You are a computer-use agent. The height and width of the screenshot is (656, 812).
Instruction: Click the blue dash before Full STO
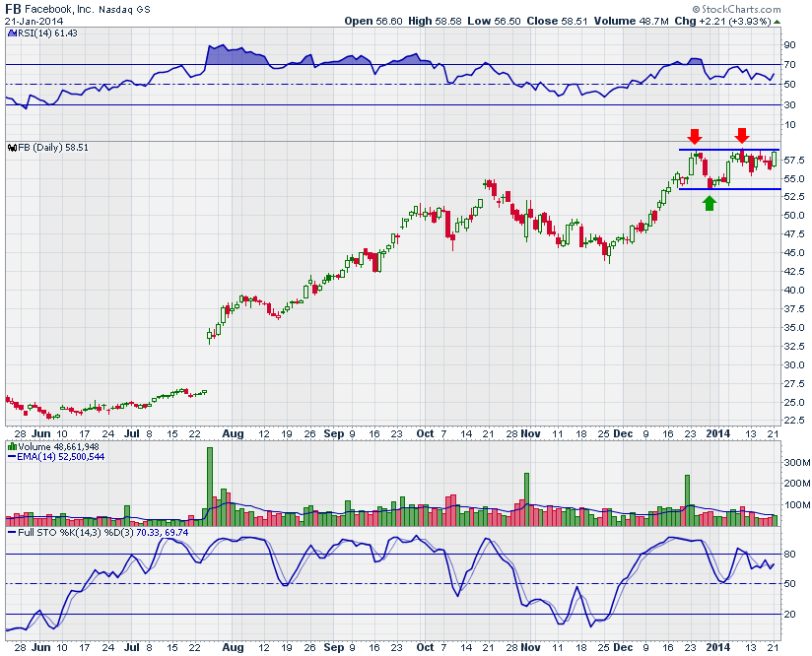pos(12,532)
